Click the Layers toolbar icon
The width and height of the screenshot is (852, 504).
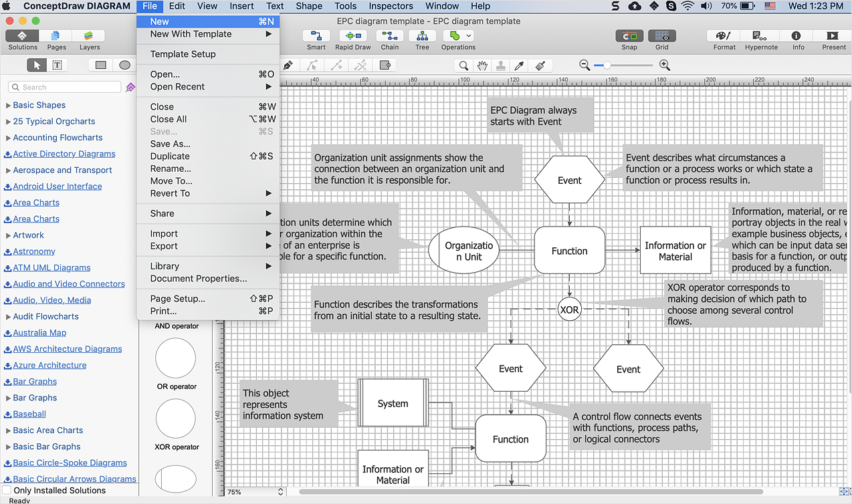(x=89, y=36)
